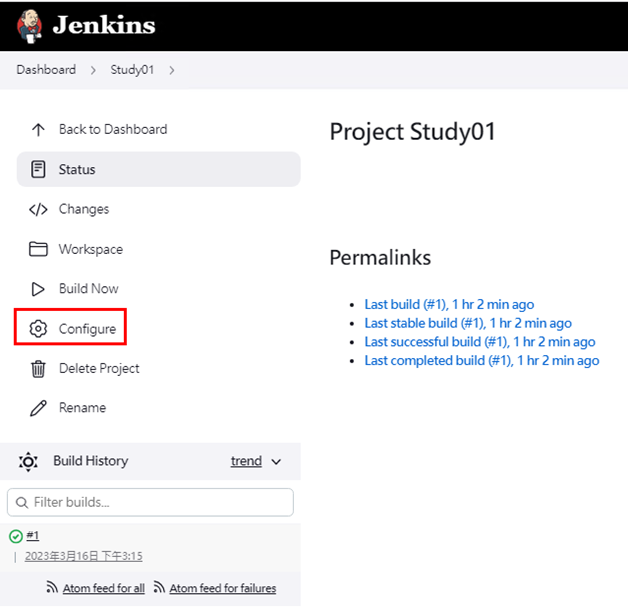The image size is (628, 610).
Task: Select Build Now in the sidebar
Action: pyautogui.click(x=88, y=289)
